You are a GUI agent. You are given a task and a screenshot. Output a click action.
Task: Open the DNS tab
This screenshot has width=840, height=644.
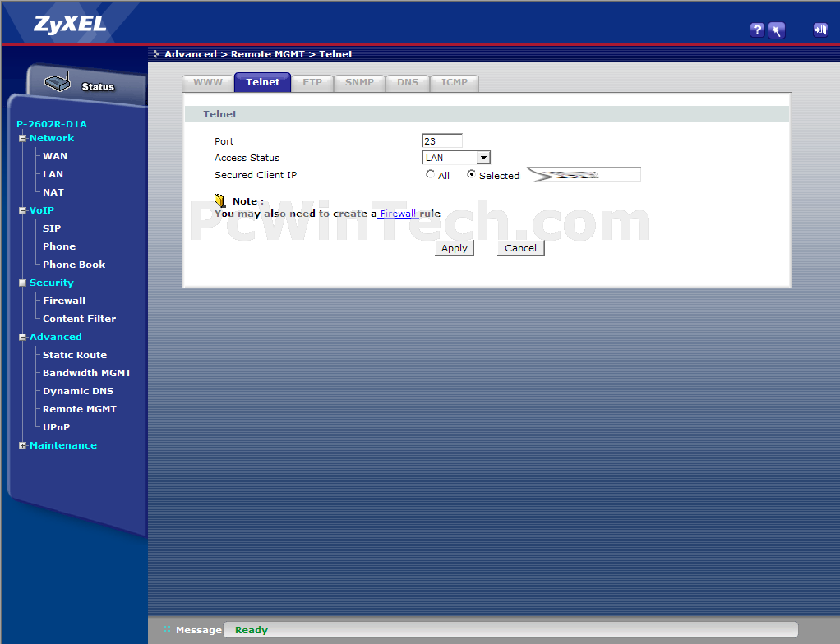point(408,82)
